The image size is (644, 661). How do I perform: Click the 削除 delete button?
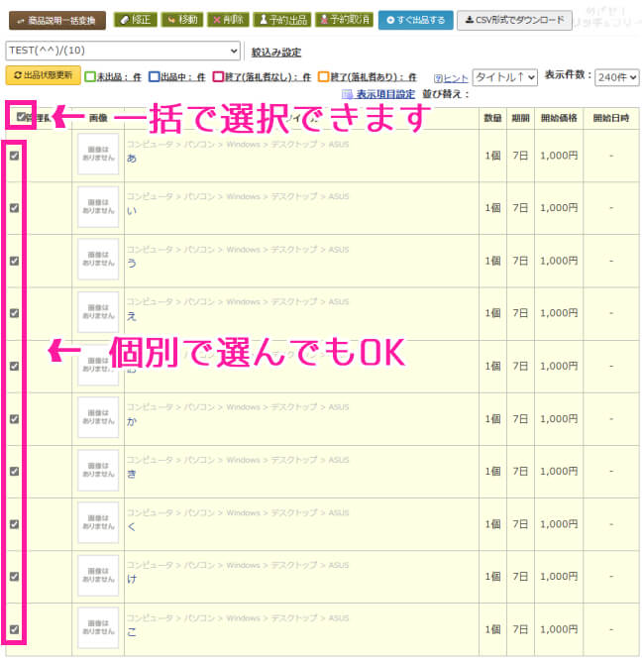[x=227, y=20]
